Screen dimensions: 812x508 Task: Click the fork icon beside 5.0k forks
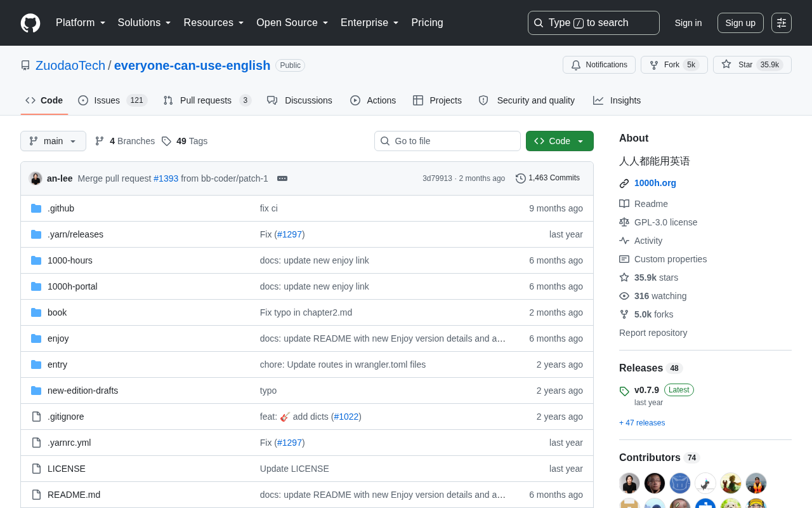click(624, 314)
